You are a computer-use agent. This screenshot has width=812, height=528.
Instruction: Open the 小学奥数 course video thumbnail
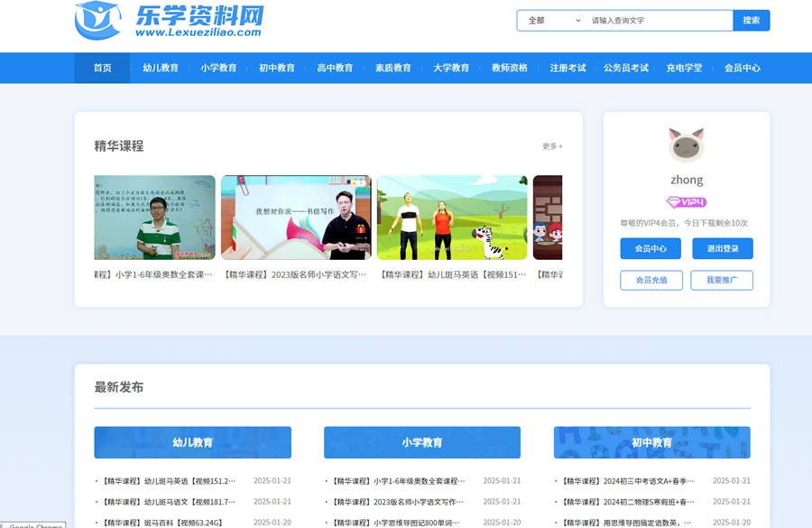[154, 218]
